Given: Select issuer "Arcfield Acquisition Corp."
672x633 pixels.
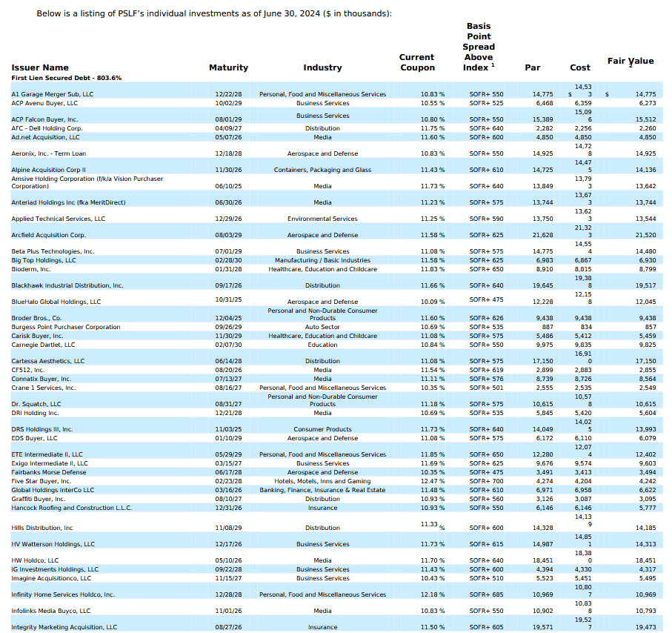Looking at the screenshot, I should [x=48, y=236].
